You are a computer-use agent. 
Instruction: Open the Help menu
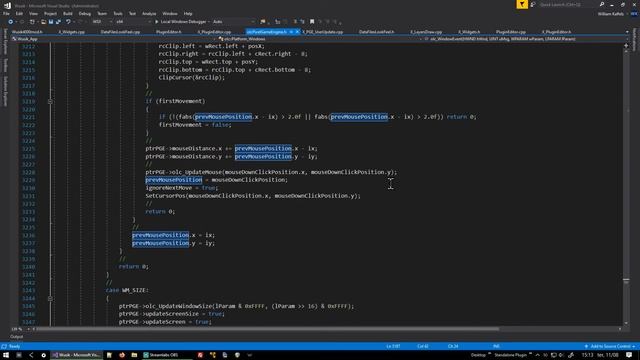click(x=188, y=13)
